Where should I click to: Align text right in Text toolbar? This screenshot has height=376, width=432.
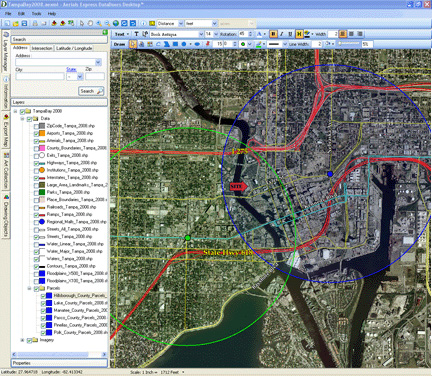point(360,34)
